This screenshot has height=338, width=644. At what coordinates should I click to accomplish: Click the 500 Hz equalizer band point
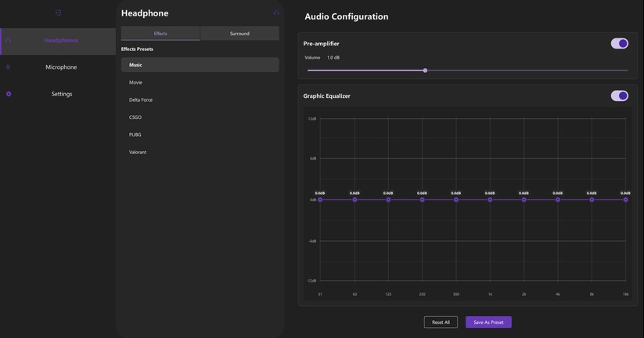click(456, 200)
